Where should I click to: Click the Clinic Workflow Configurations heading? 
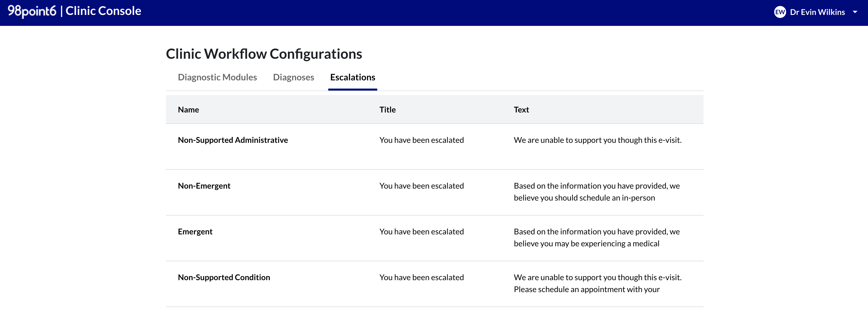tap(264, 54)
